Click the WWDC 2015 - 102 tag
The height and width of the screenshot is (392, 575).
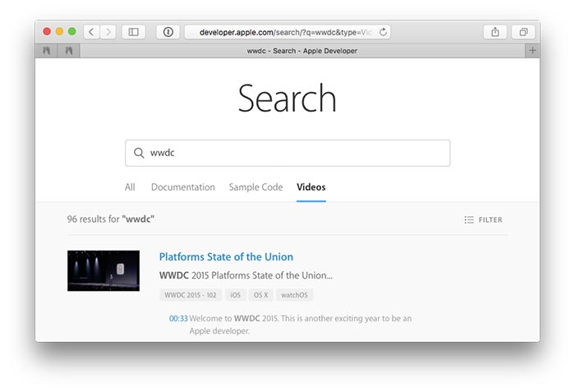[x=191, y=295]
